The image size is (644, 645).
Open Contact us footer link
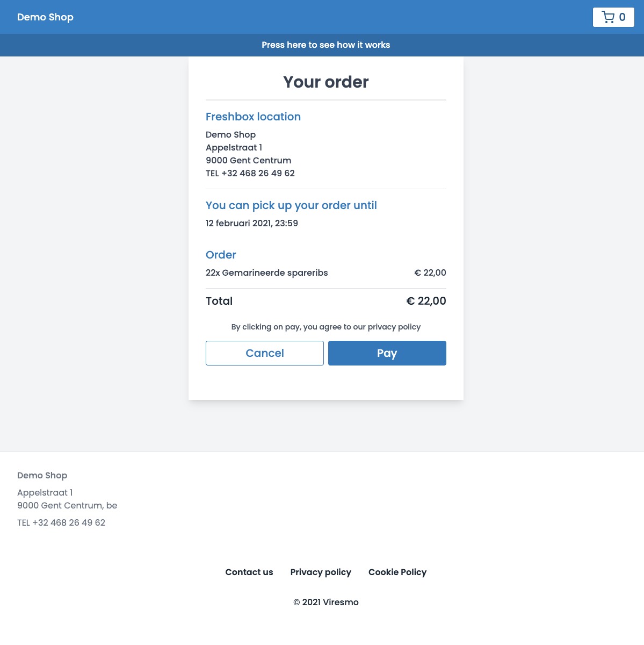point(249,572)
